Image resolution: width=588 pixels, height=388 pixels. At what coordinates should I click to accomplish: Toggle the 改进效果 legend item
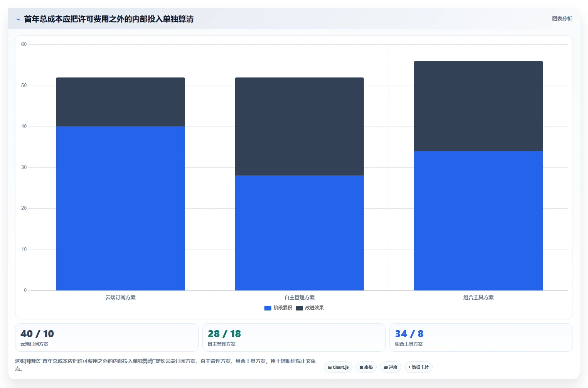pos(310,308)
